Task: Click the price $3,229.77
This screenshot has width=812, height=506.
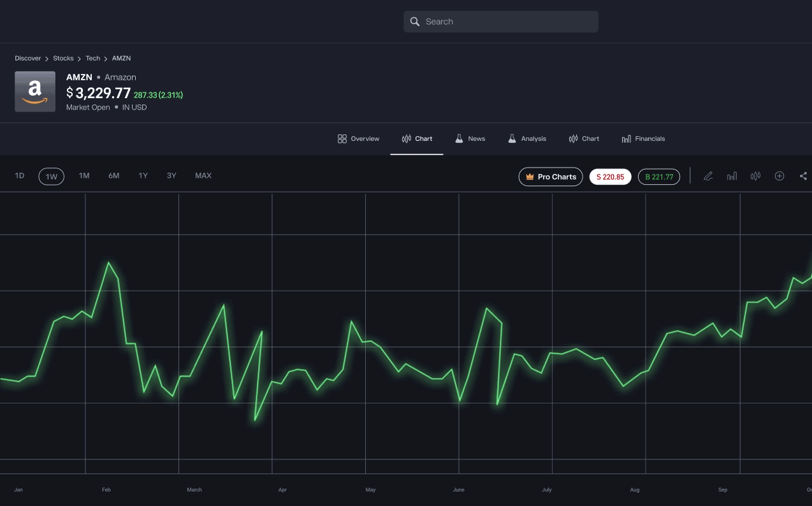Action: 98,93
